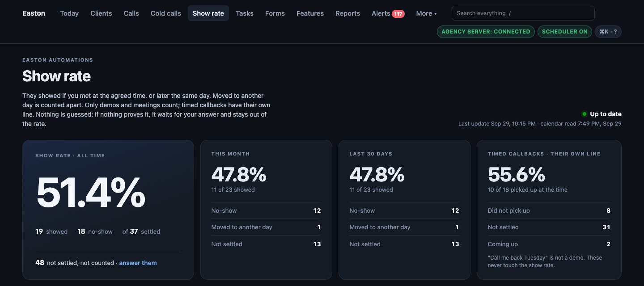Select the Show rate tab
644x286 pixels.
click(208, 13)
